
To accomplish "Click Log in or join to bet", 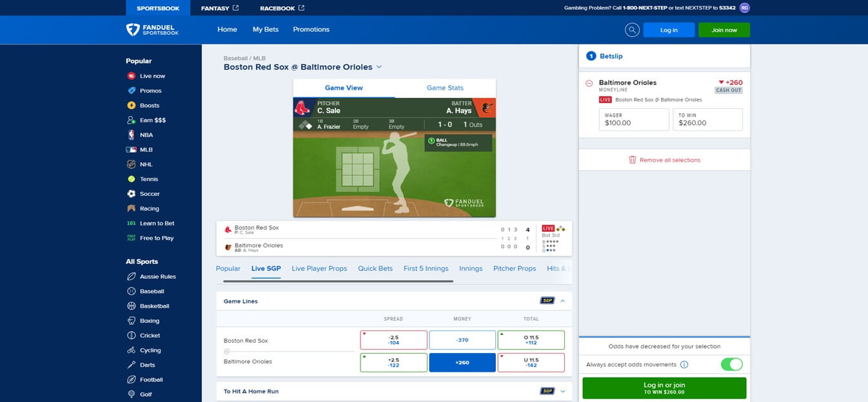I will click(x=664, y=388).
